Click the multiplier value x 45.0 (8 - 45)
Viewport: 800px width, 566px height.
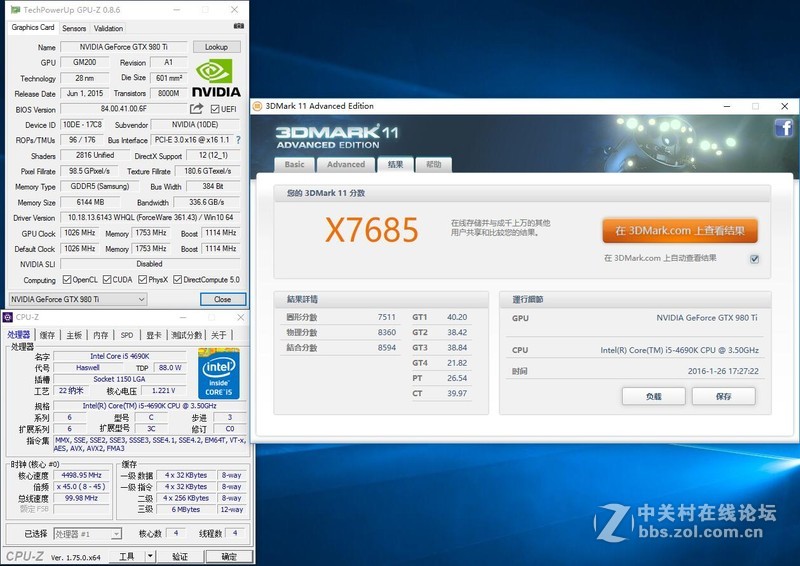point(81,487)
